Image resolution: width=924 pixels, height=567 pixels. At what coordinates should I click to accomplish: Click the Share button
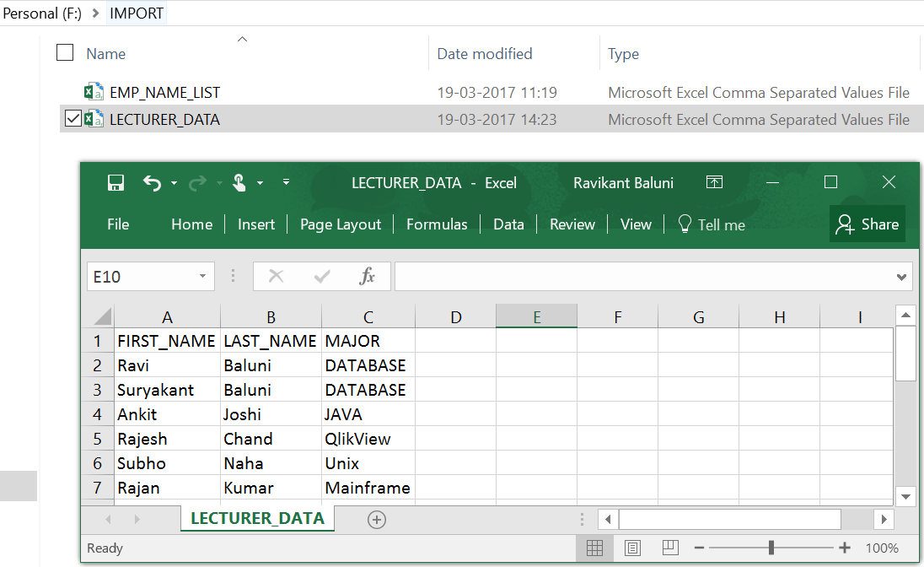(867, 224)
